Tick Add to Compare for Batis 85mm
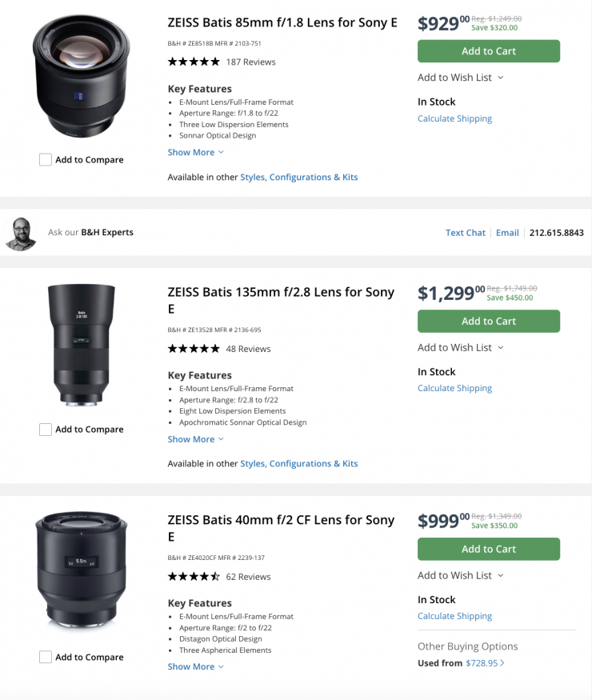 point(46,160)
